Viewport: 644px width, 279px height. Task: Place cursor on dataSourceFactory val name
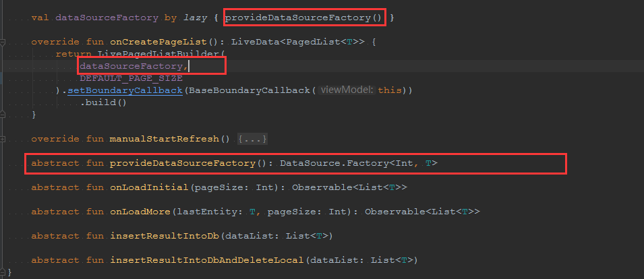point(107,18)
